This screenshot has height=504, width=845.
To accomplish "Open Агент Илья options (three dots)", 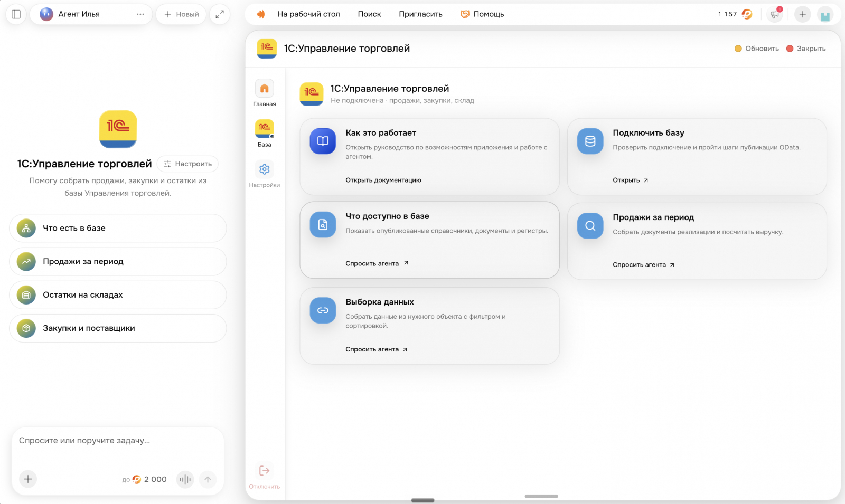I will pyautogui.click(x=140, y=14).
